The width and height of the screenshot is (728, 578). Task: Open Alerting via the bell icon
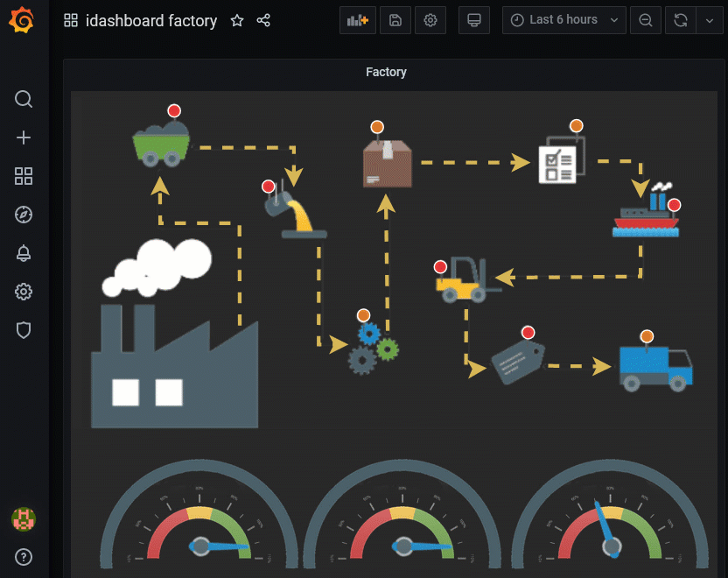[23, 253]
